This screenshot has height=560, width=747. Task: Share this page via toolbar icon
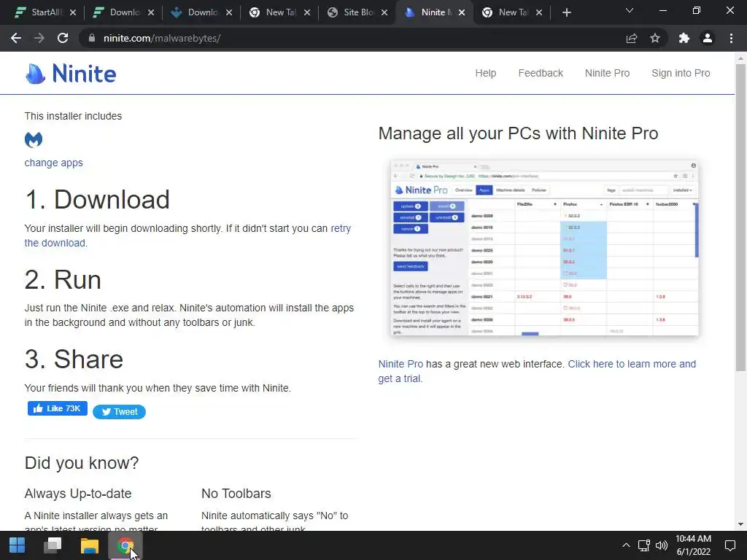click(632, 38)
